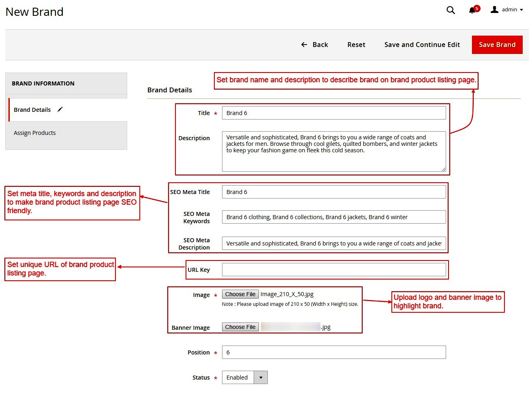Click the SEO Meta Keywords field
The height and width of the screenshot is (397, 532).
click(333, 217)
